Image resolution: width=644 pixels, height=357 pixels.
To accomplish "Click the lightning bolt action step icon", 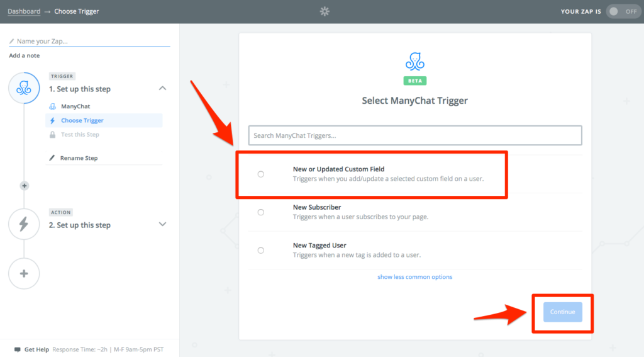I will (x=24, y=224).
